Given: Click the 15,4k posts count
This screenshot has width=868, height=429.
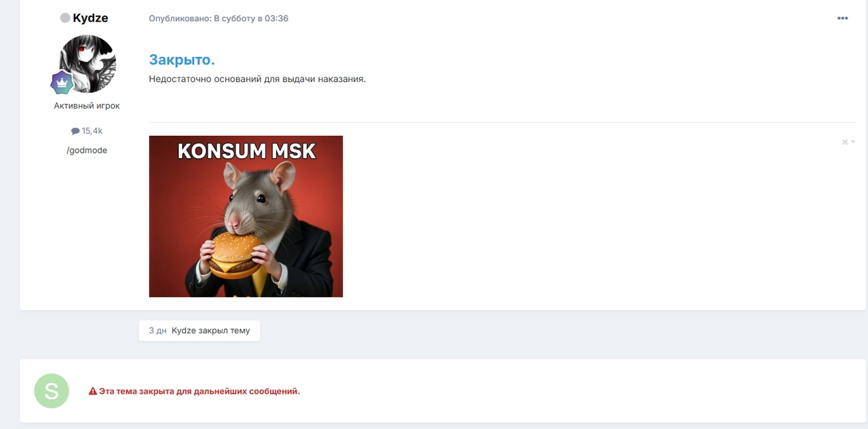Looking at the screenshot, I should coord(92,131).
